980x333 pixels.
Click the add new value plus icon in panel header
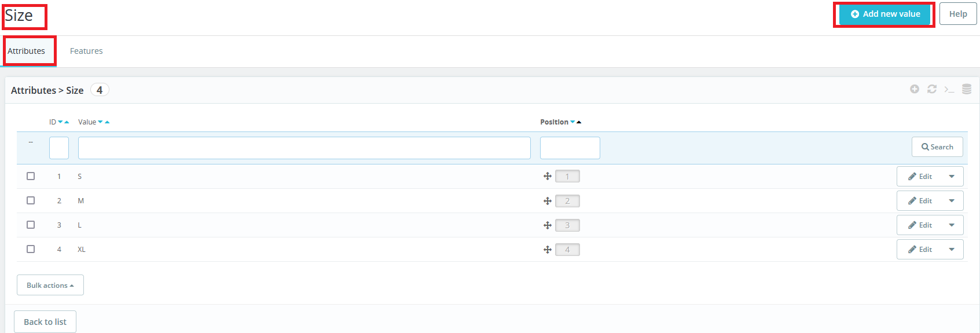click(914, 89)
